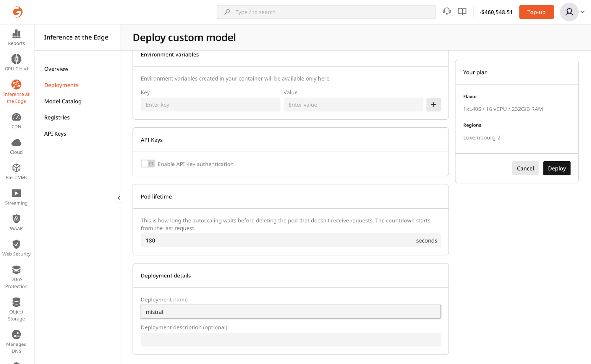Screen dimensions: 591x364
Task: Click the account balance amount
Action: tap(496, 12)
